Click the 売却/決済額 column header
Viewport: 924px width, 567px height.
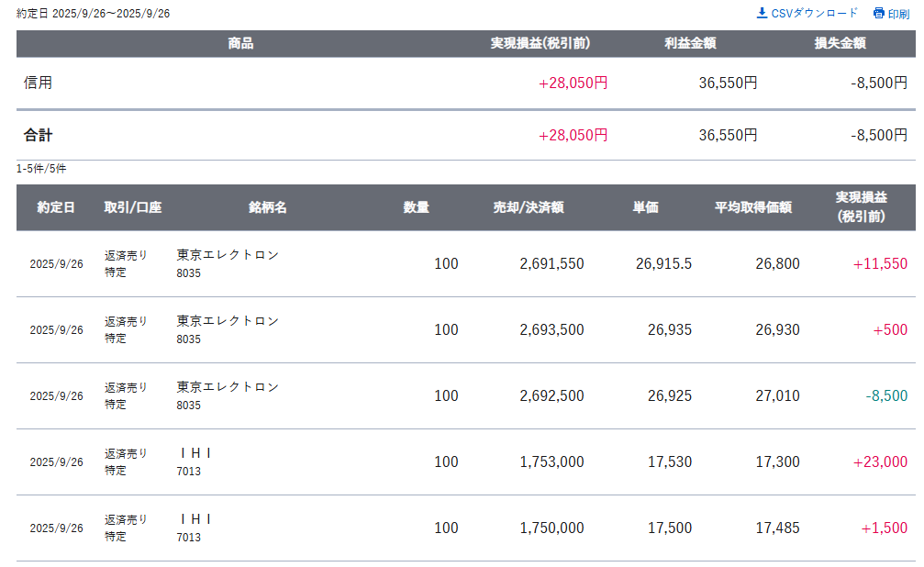click(528, 207)
